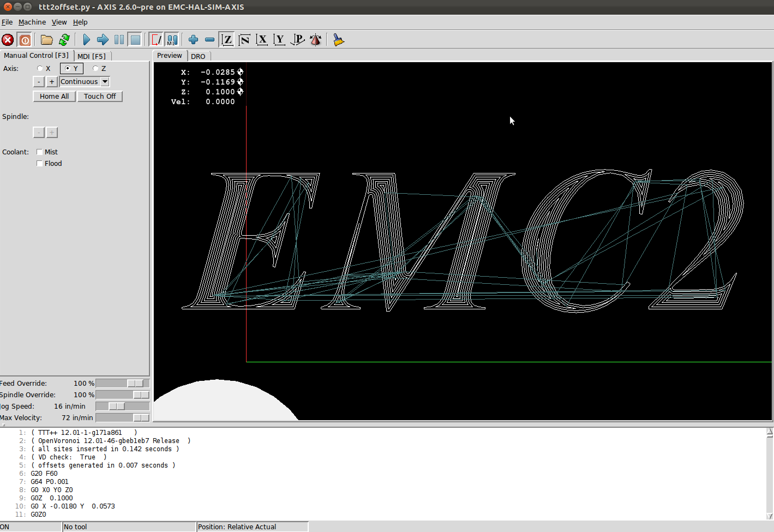Screen dimensions: 774x532
Task: Switch to the MDI [F5] tab
Action: pyautogui.click(x=92, y=56)
